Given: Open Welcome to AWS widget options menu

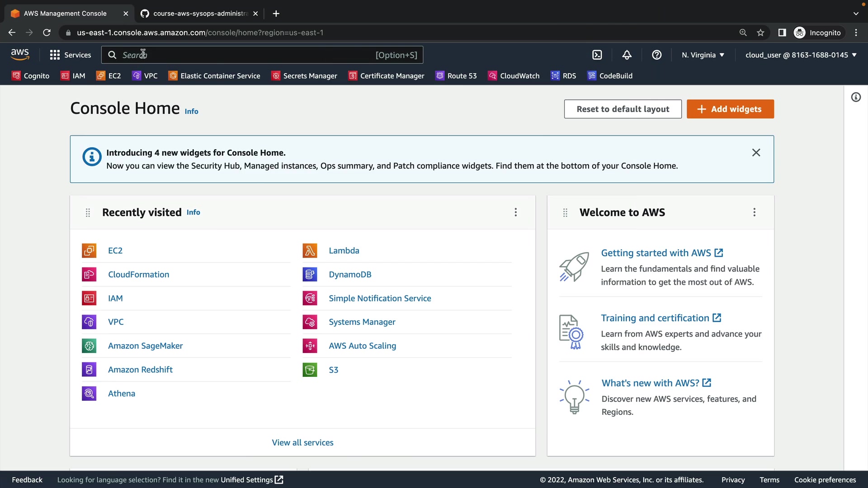Looking at the screenshot, I should click(754, 212).
